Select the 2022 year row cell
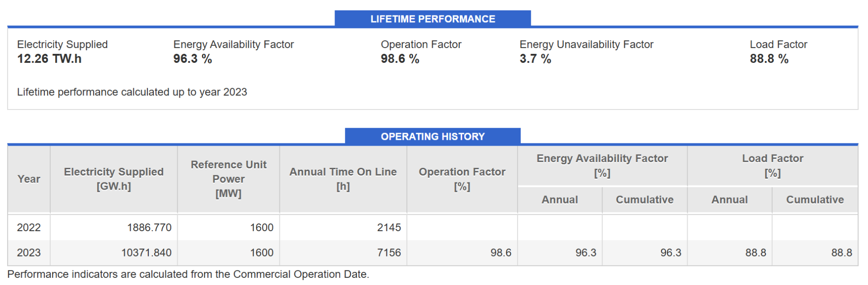Viewport: 868px width, 285px height. point(29,228)
